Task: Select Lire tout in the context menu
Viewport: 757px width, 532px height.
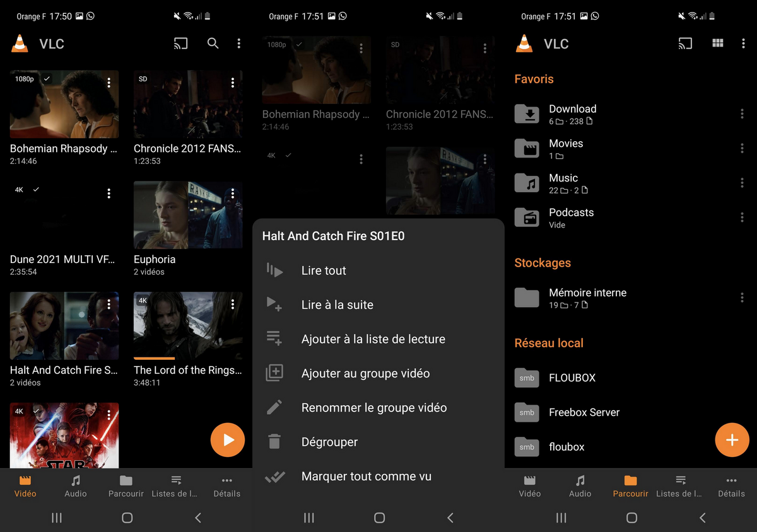Action: point(378,270)
